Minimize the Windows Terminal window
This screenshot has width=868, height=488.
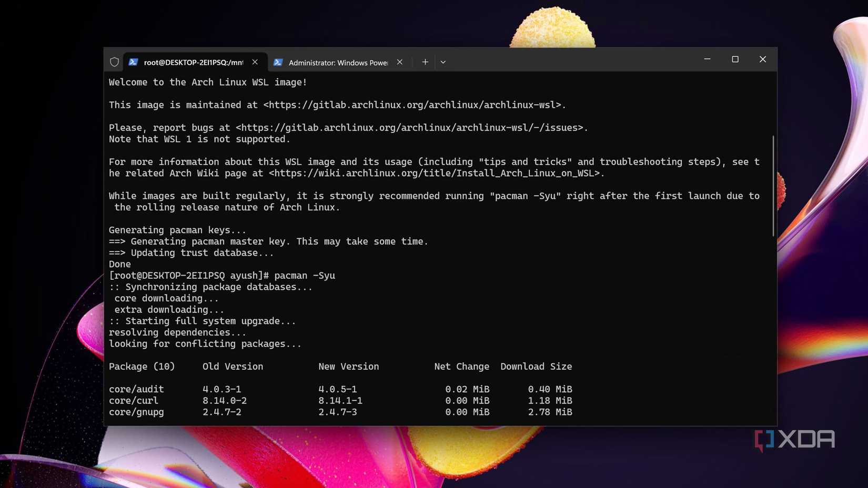pos(707,59)
